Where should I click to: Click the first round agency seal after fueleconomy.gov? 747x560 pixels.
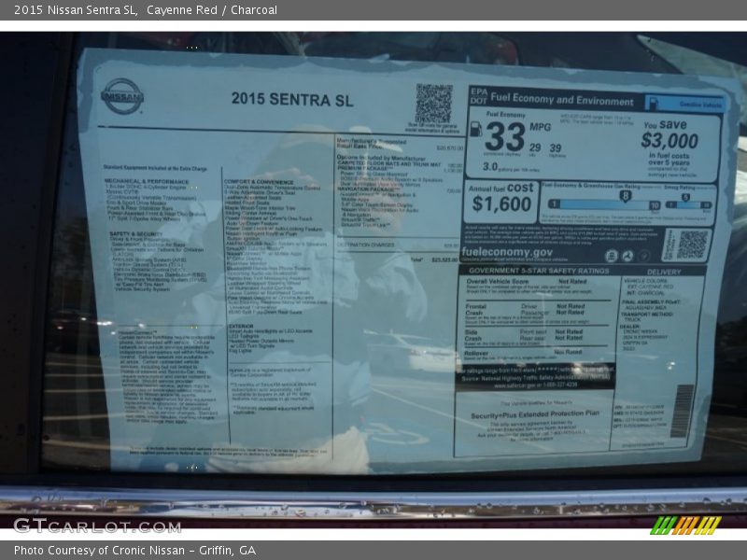612,256
